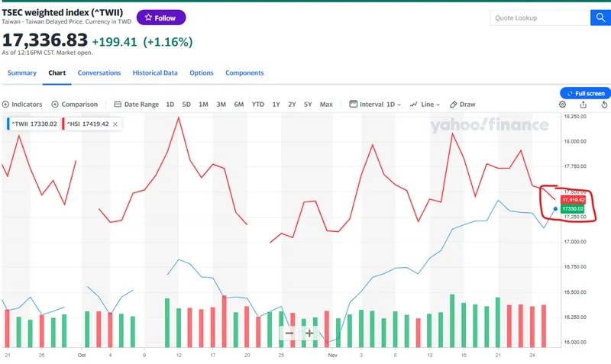Set chart range to YTD
The width and height of the screenshot is (611, 364).
click(x=257, y=105)
